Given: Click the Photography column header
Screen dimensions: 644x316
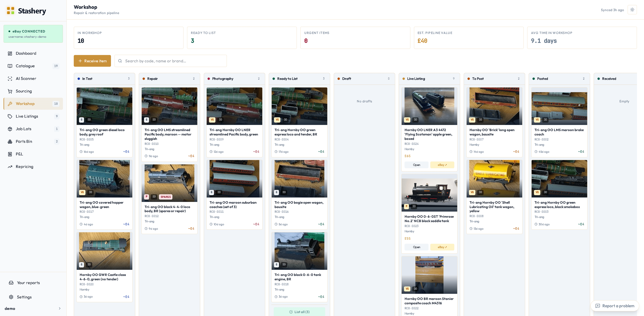Looking at the screenshot, I should click(234, 79).
